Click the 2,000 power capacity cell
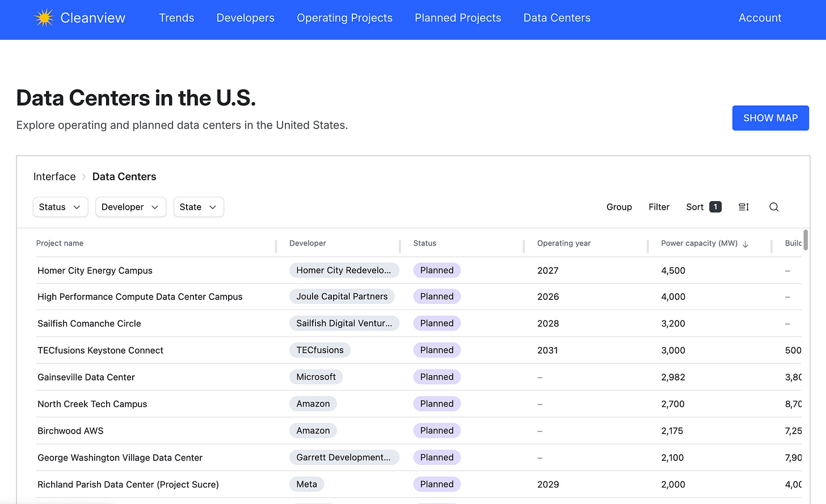826x504 pixels. tap(673, 484)
